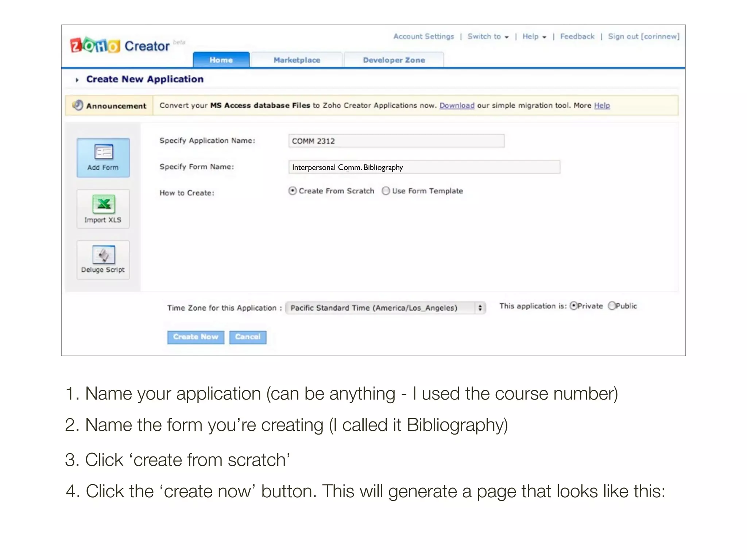This screenshot has width=747, height=560.
Task: Switch to the Developer Zone tab
Action: (394, 60)
